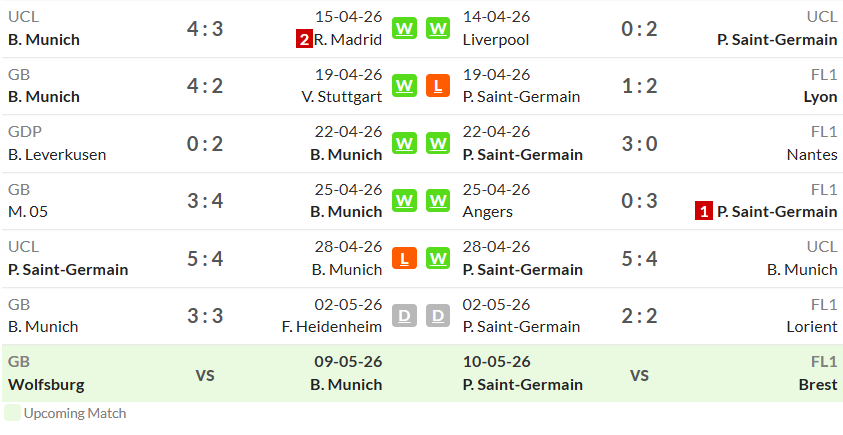The height and width of the screenshot is (435, 843).
Task: Open V. Stuttgart team link
Action: [342, 97]
